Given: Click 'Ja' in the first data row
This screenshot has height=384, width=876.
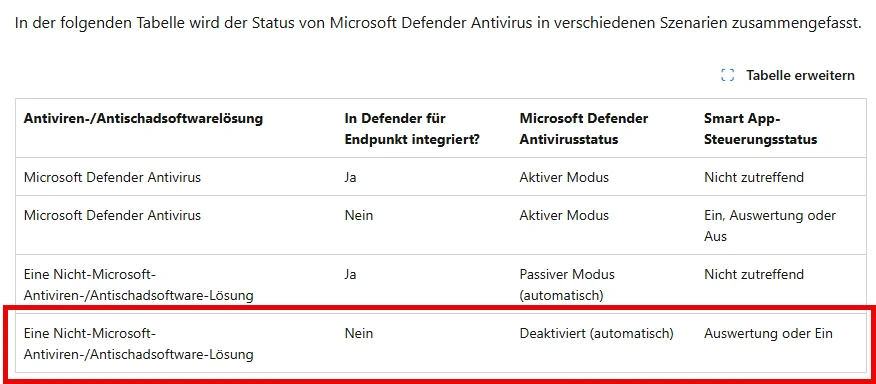Looking at the screenshot, I should (x=350, y=177).
